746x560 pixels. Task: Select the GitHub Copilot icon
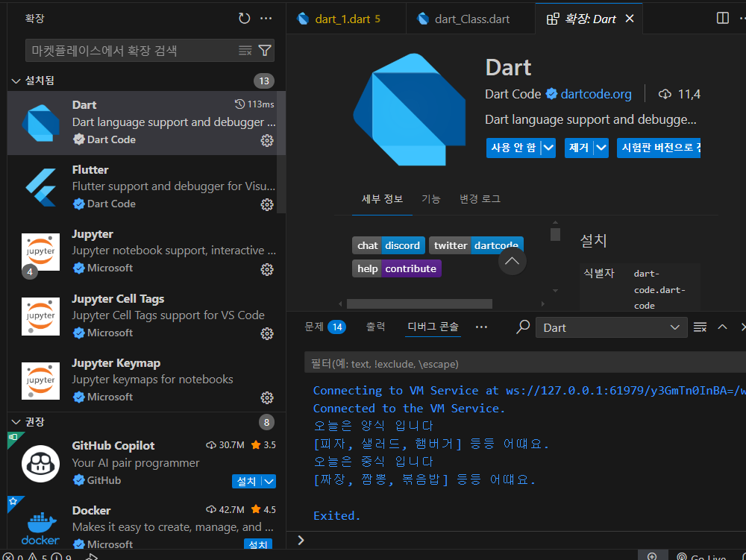[x=40, y=464]
